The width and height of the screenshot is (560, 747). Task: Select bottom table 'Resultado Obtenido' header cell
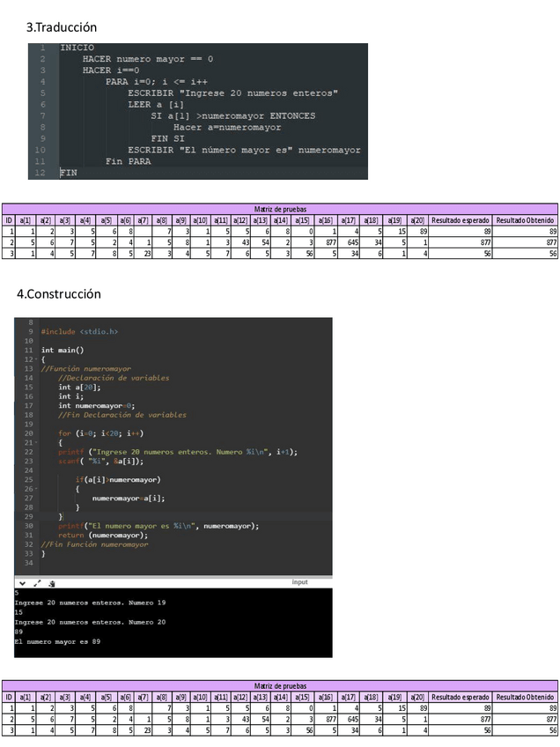(526, 696)
